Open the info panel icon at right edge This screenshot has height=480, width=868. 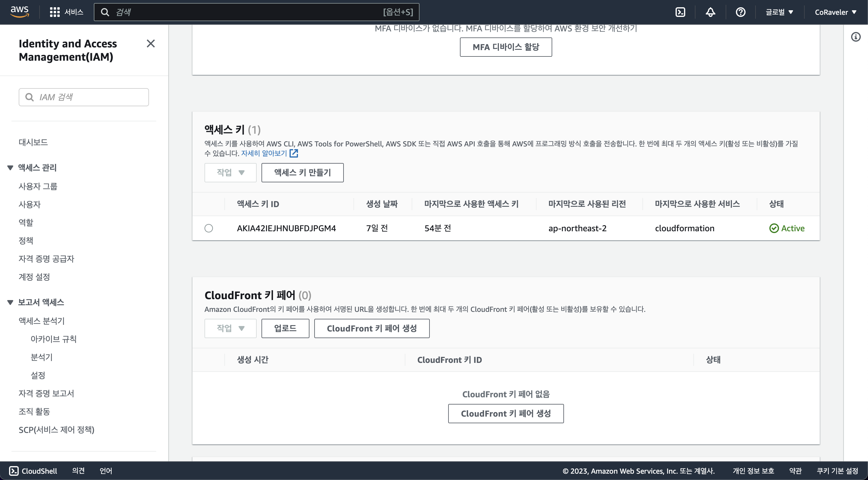coord(856,37)
